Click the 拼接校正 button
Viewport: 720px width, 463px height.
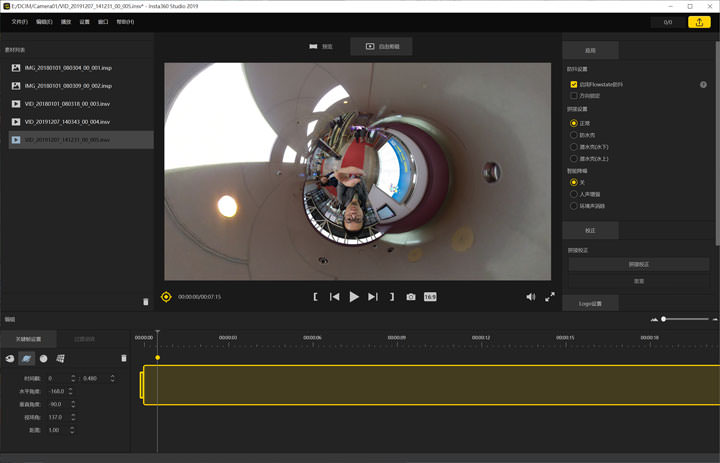click(639, 264)
